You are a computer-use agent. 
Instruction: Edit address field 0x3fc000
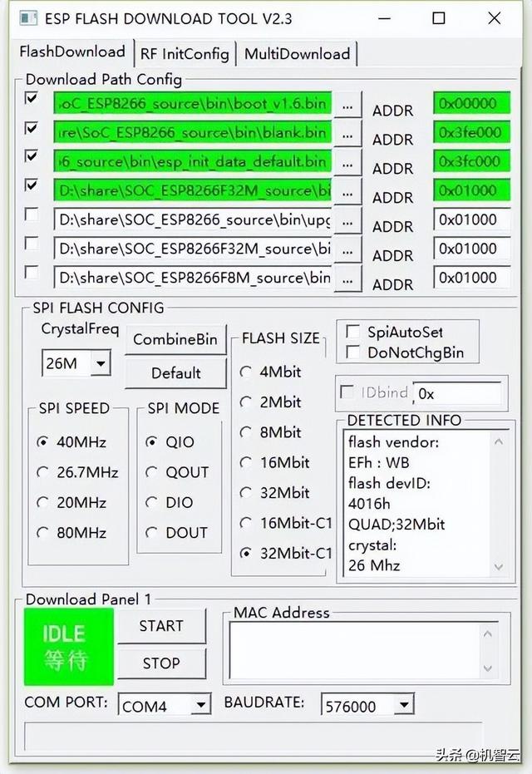pyautogui.click(x=472, y=161)
